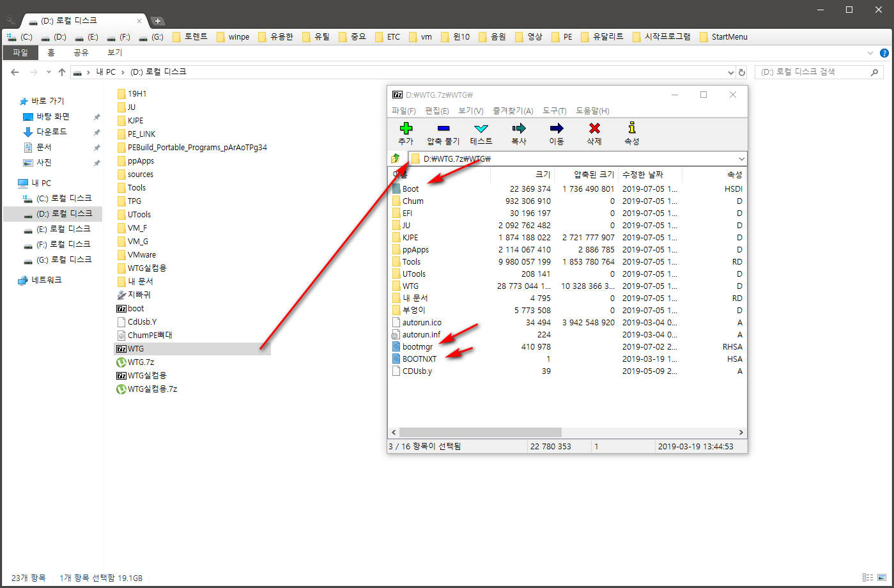Click the 7-Zip horizontal scrollbar thumb
This screenshot has width=894, height=588.
480,433
